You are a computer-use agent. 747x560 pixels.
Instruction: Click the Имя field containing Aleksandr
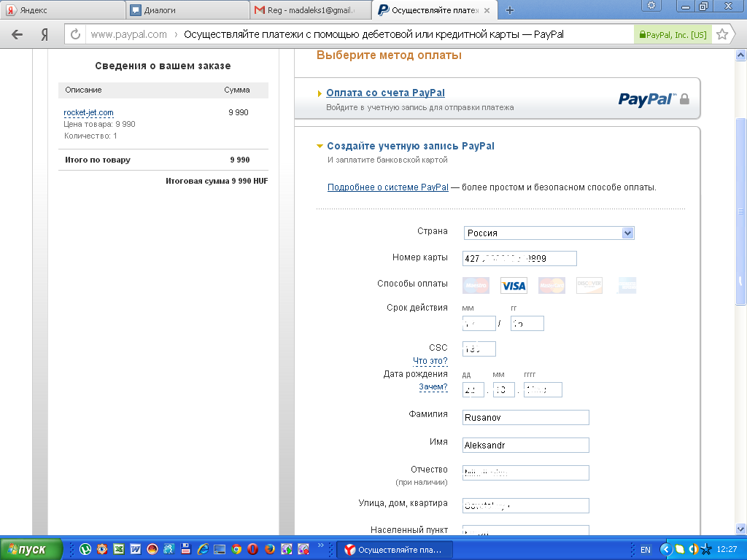(525, 445)
